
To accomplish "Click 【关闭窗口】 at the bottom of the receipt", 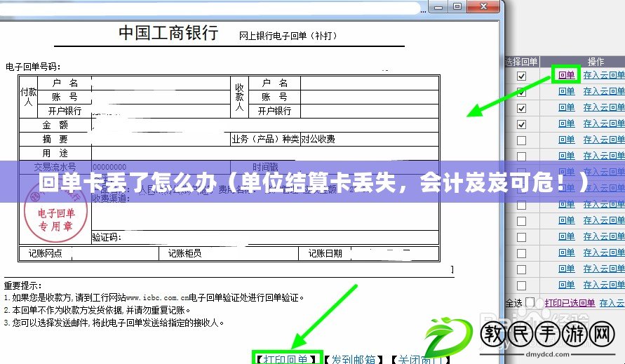I will [420, 359].
